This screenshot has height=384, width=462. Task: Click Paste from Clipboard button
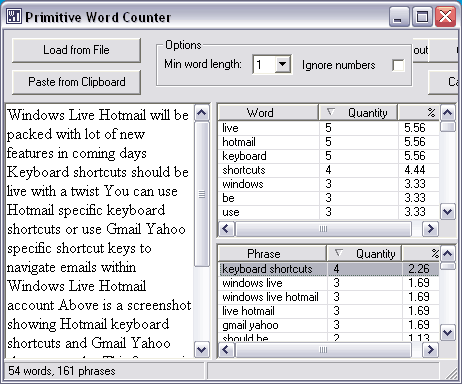click(76, 82)
